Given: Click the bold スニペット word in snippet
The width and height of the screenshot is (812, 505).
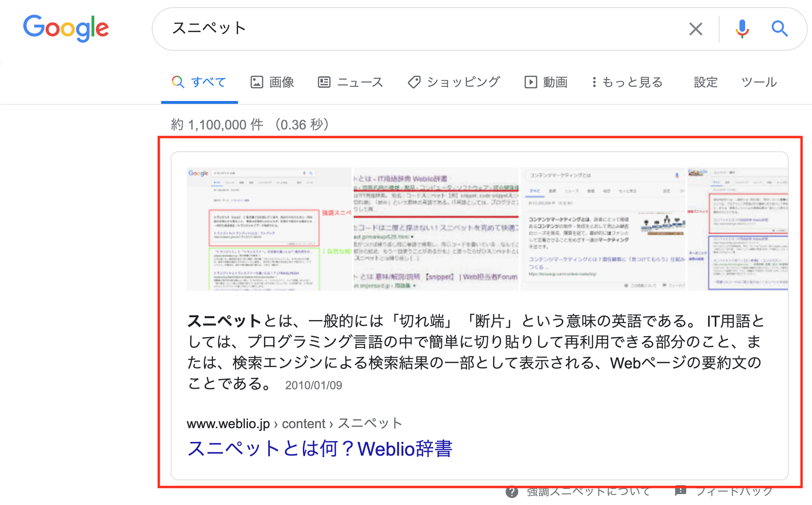Looking at the screenshot, I should [x=224, y=321].
